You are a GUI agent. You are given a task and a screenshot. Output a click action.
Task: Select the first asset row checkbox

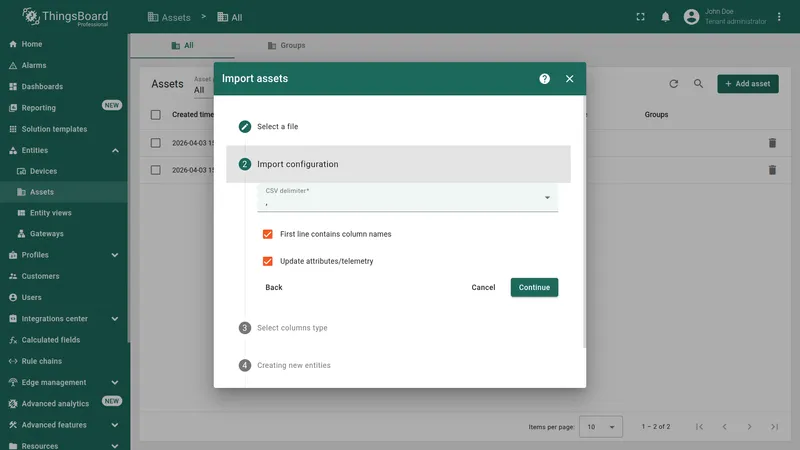[156, 143]
